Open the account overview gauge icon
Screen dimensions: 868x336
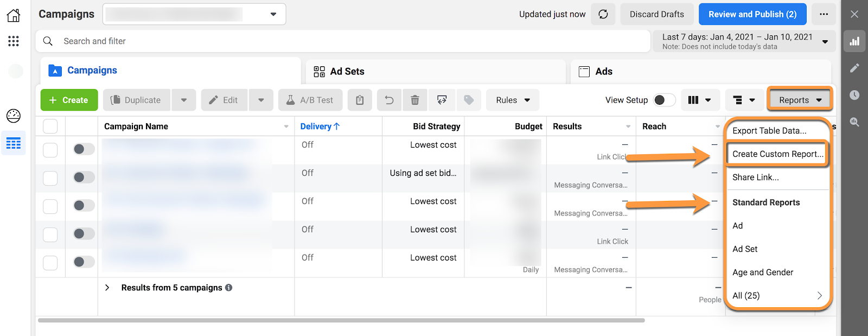[14, 115]
